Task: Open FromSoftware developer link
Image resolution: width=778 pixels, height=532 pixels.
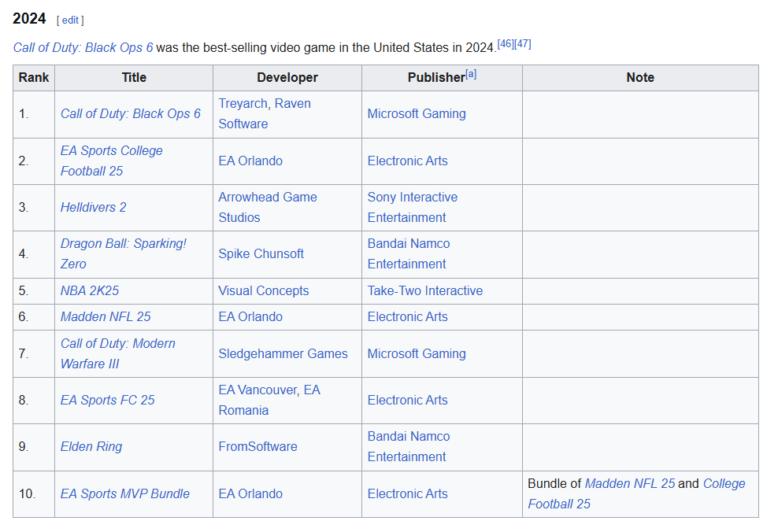Action: click(x=257, y=447)
